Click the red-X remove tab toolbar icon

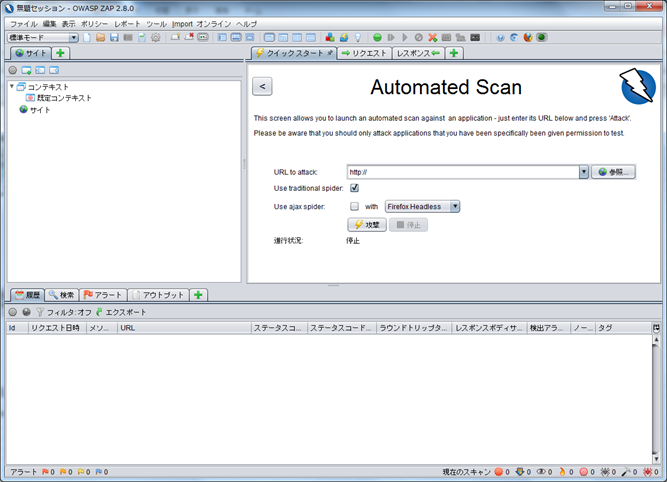189,37
